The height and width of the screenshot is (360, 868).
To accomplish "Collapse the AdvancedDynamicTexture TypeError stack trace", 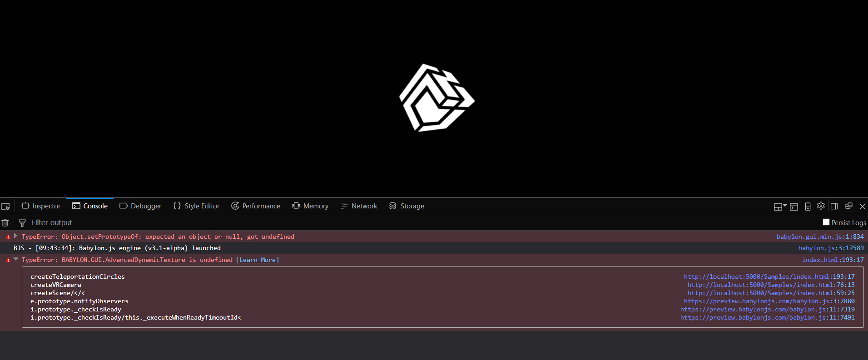I will 15,259.
